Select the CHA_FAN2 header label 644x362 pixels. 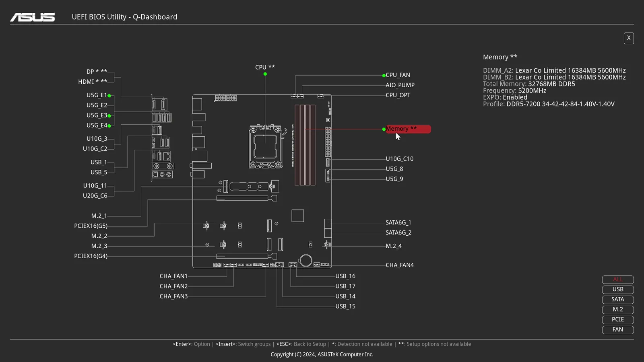pos(174,286)
